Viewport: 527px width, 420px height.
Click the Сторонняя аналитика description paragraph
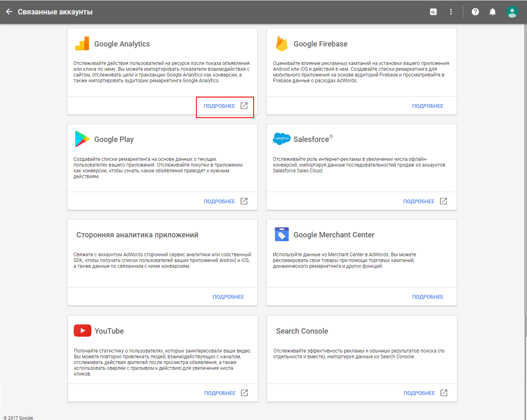[162, 260]
